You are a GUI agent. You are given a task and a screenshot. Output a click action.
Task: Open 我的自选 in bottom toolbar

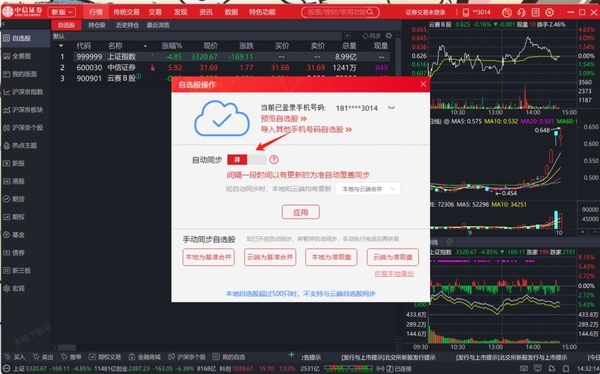tap(229, 357)
